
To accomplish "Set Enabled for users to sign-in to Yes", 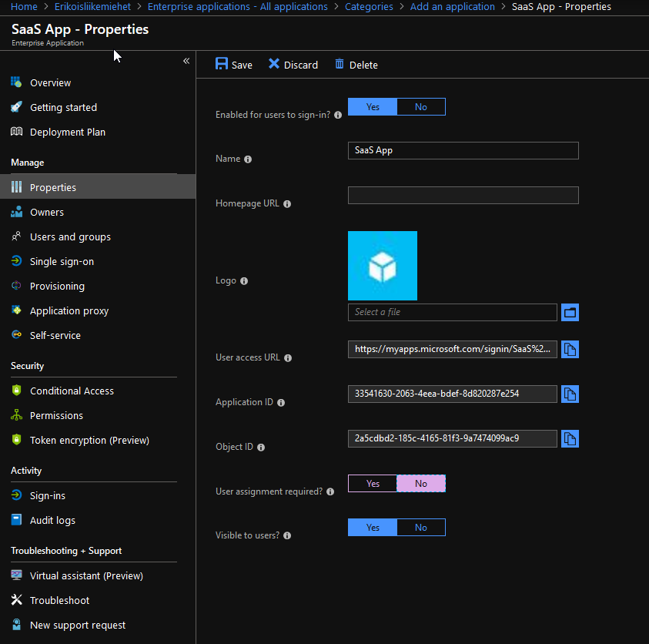I will pyautogui.click(x=373, y=107).
